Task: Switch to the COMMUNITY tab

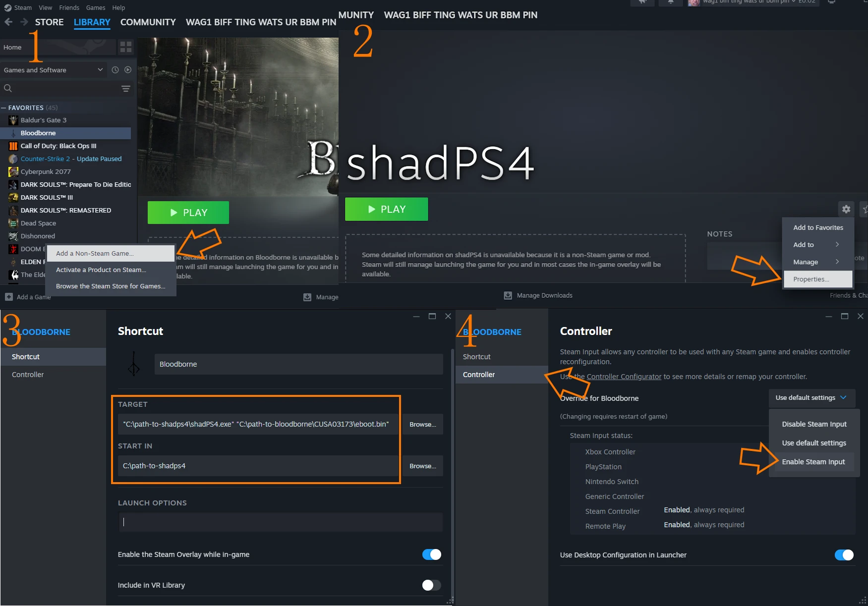Action: [148, 22]
